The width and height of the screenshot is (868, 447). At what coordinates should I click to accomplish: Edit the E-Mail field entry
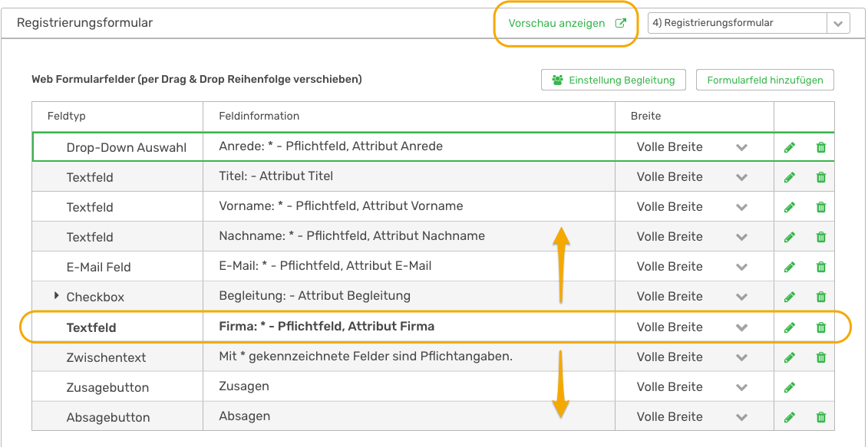click(x=790, y=267)
